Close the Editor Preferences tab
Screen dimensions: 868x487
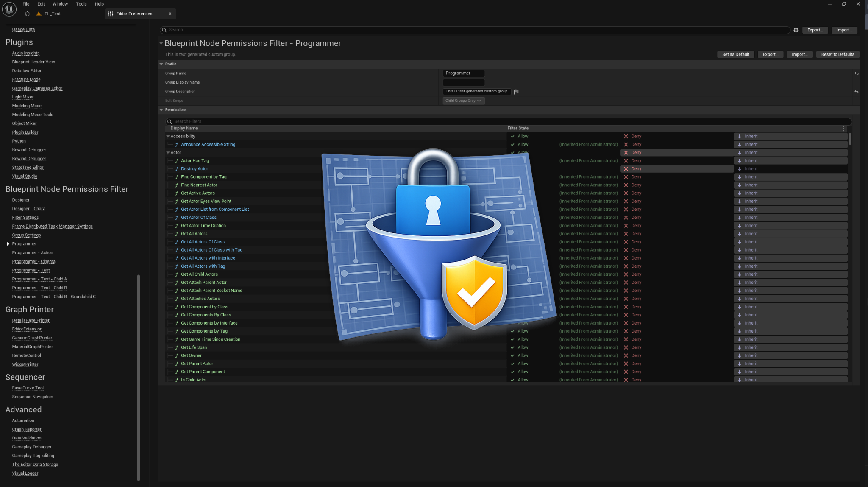170,14
